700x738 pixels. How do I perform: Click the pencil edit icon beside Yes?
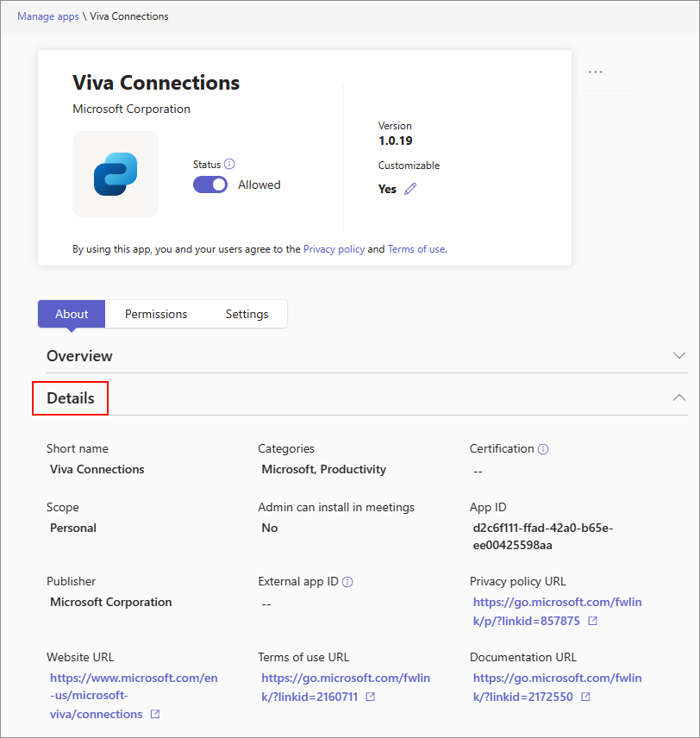coord(410,189)
